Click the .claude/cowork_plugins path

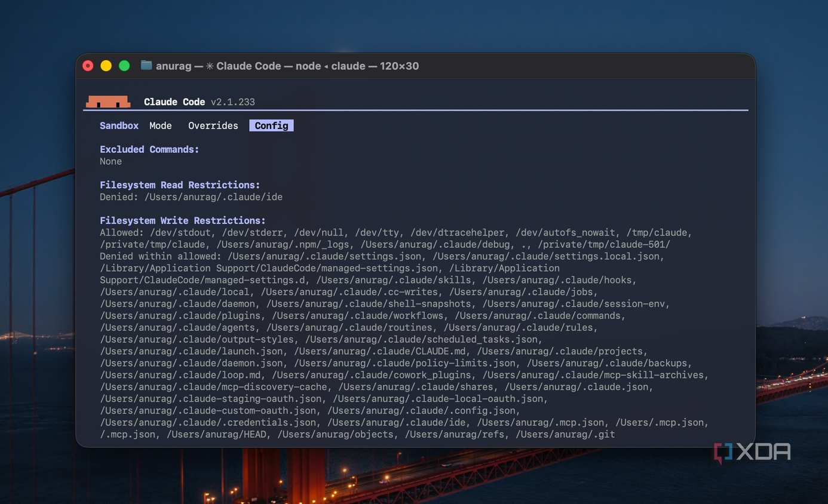tap(372, 375)
